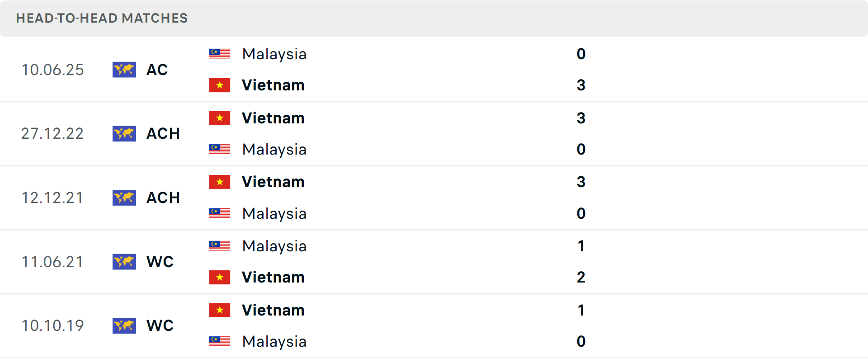
Task: Click the Malaysia flag in the 11.06.21 row
Action: pos(220,246)
